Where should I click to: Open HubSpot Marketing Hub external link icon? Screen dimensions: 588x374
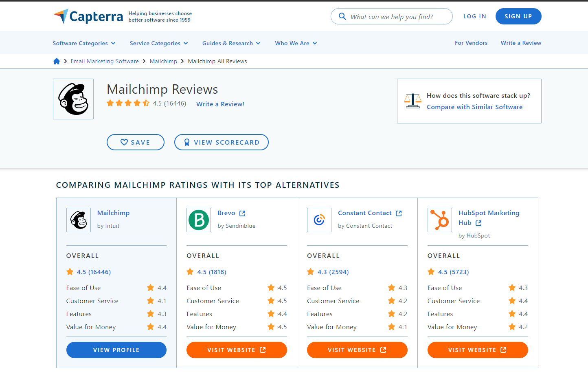tap(478, 223)
